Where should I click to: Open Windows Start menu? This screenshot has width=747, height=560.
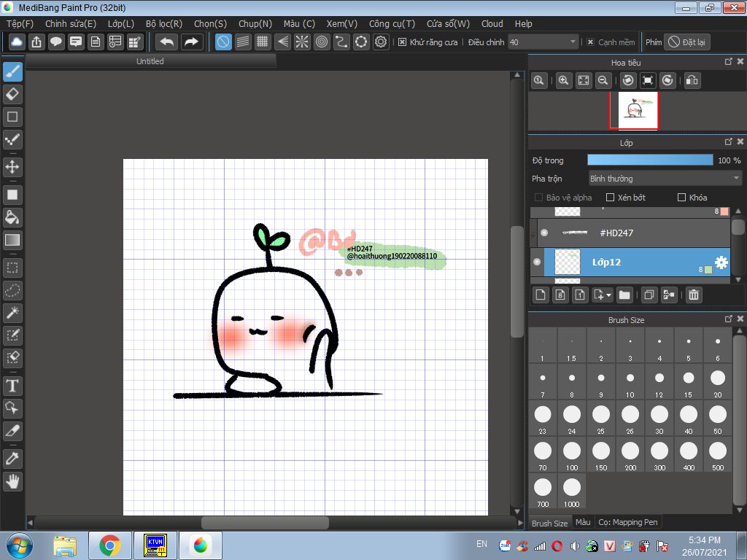point(20,545)
